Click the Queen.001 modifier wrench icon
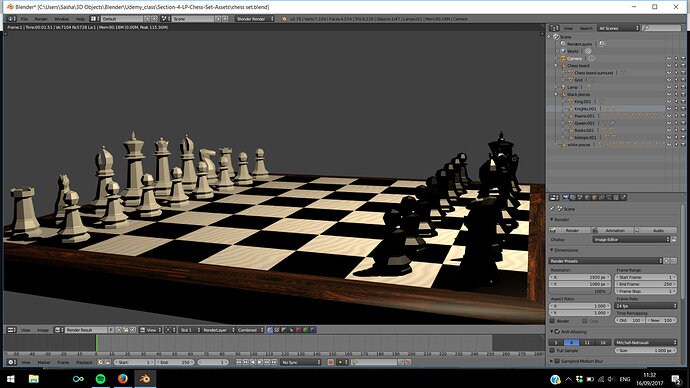This screenshot has height=388, width=690. [x=612, y=123]
